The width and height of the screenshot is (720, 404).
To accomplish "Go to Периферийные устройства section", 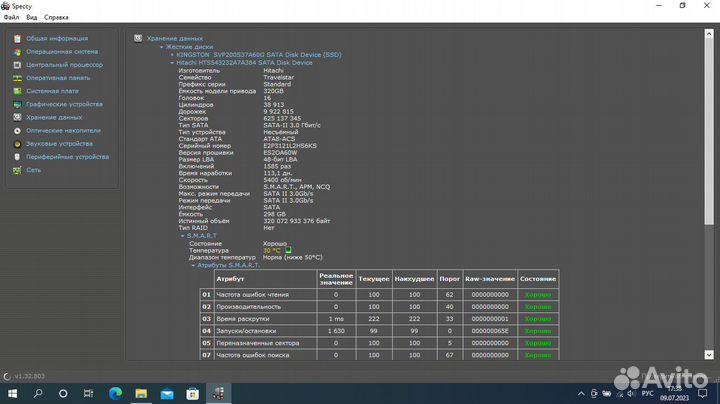I will [x=68, y=157].
